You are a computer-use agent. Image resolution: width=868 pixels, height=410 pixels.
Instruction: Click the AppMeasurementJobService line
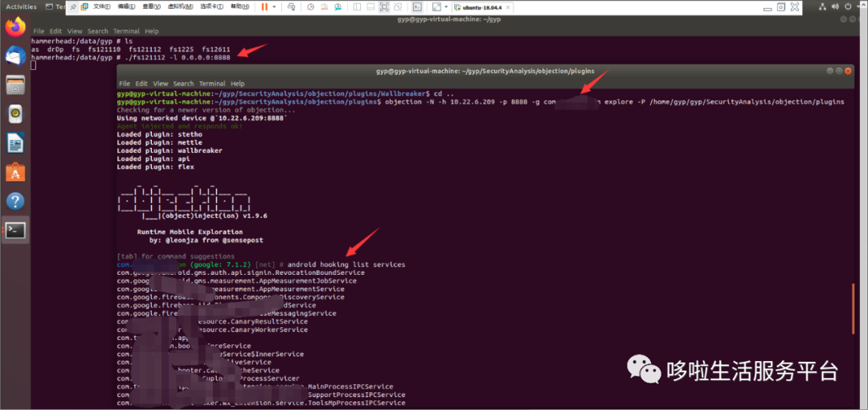[x=237, y=281]
